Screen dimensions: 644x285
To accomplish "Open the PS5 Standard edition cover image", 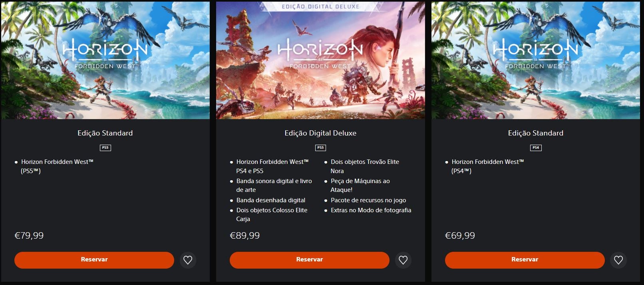I will [105, 60].
